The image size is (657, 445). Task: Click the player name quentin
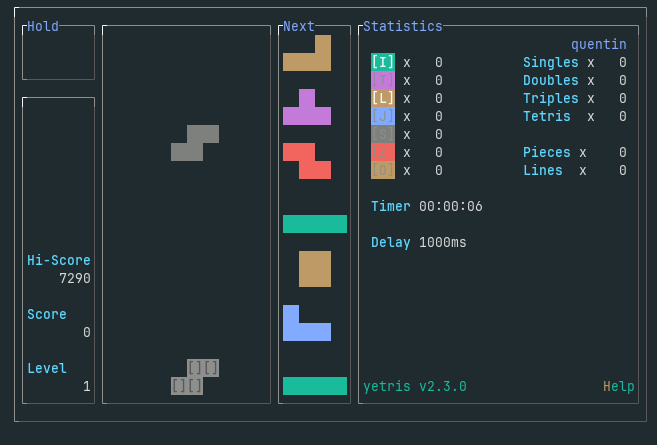coord(599,44)
